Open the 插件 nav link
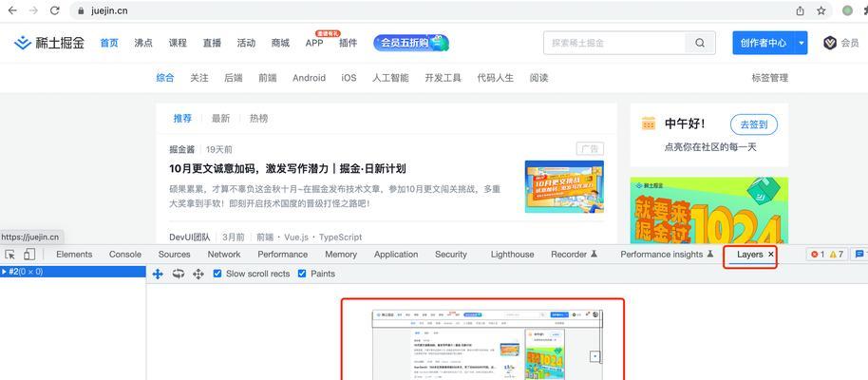This screenshot has width=868, height=380. [x=349, y=43]
